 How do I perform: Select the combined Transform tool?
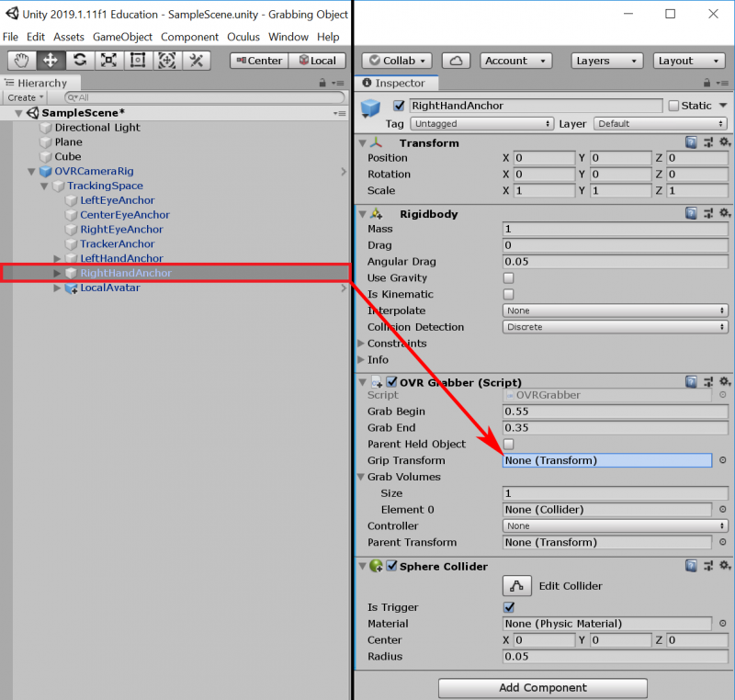click(167, 61)
